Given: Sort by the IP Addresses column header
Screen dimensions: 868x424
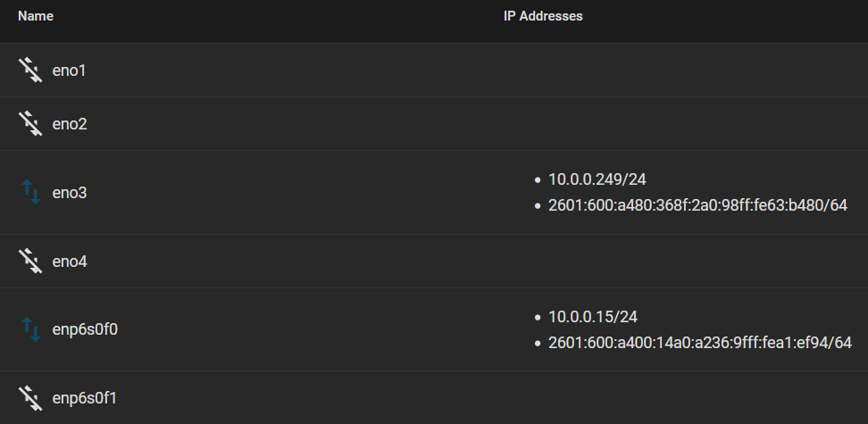Looking at the screenshot, I should (543, 16).
